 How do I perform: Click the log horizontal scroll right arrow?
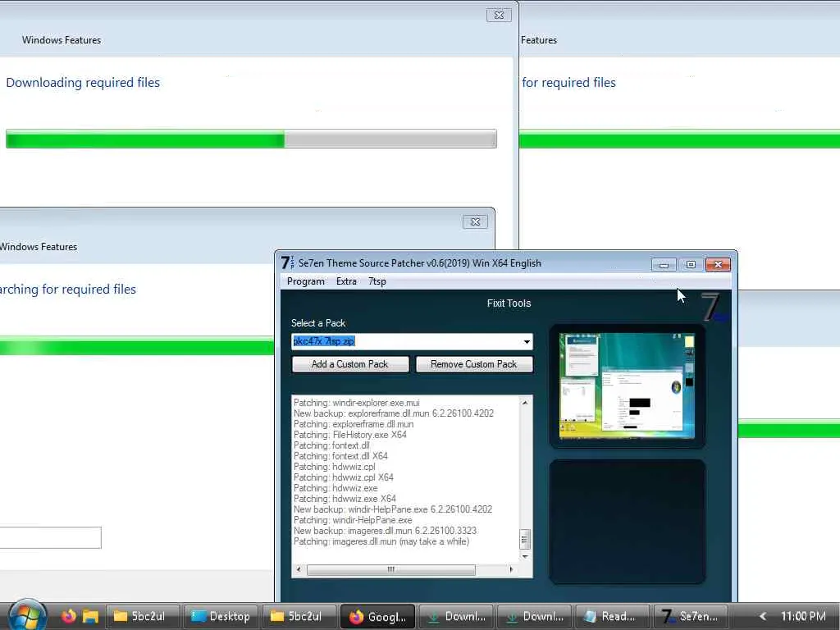click(x=511, y=569)
